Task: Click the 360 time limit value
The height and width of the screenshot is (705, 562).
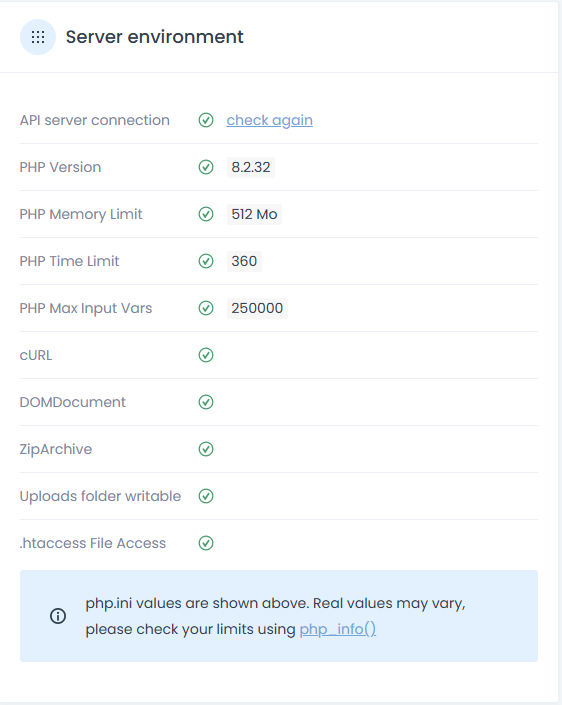Action: click(x=244, y=261)
